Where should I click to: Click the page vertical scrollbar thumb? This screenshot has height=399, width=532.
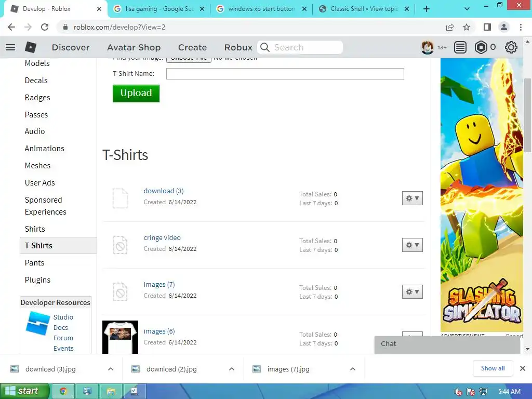click(x=527, y=115)
